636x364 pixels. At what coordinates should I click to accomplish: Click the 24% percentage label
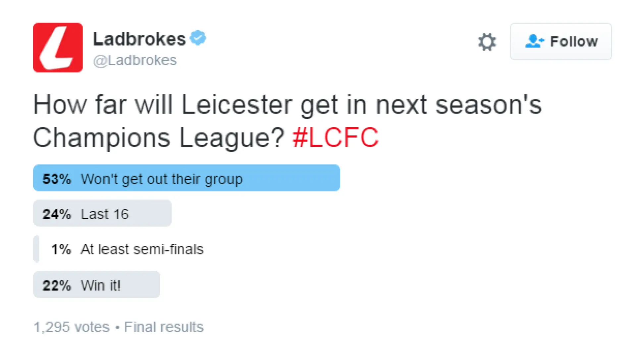57,214
